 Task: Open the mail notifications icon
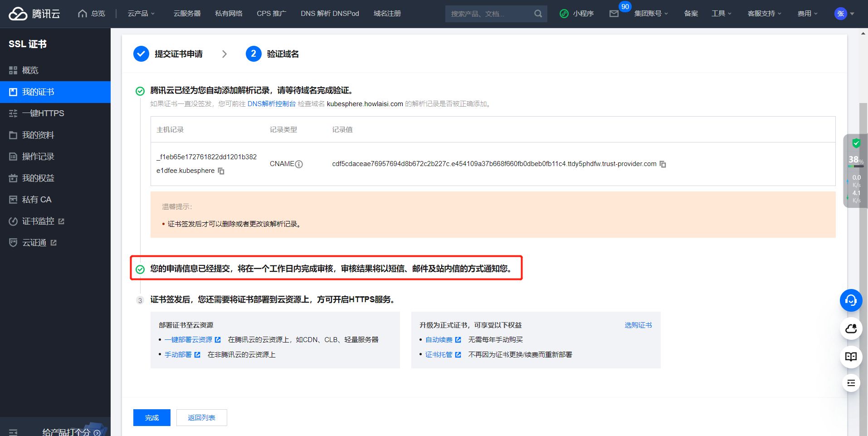[614, 14]
